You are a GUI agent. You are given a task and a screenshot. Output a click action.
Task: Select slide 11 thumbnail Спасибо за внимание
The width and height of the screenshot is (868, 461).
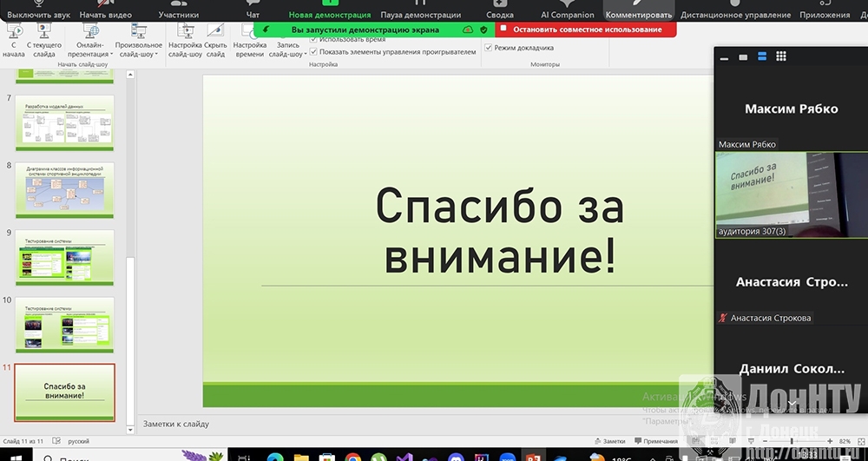tap(65, 392)
